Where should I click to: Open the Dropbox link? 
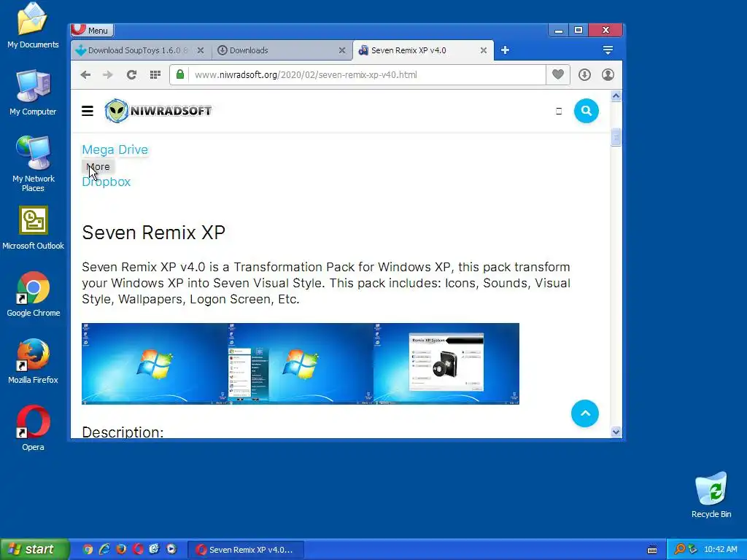107,182
